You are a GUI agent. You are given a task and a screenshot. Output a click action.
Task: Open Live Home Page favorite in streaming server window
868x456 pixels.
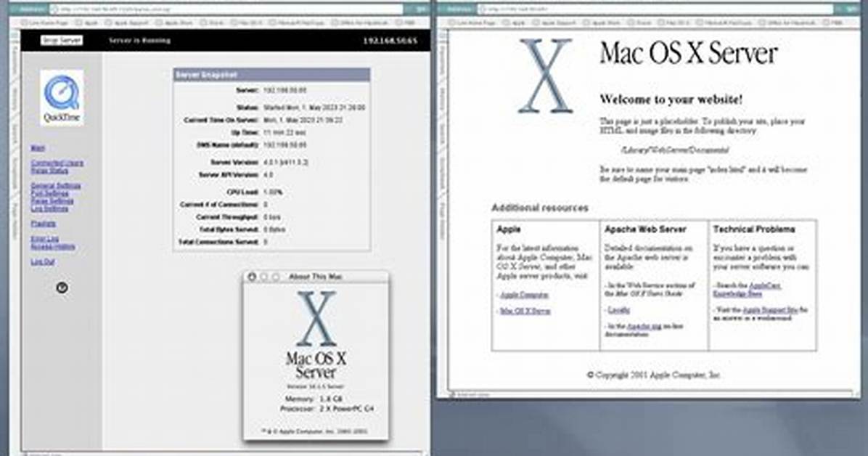(x=44, y=23)
